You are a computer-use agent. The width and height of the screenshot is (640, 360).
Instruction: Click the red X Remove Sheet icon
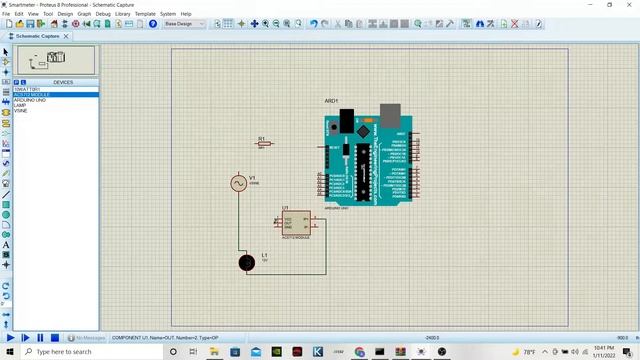coord(515,24)
